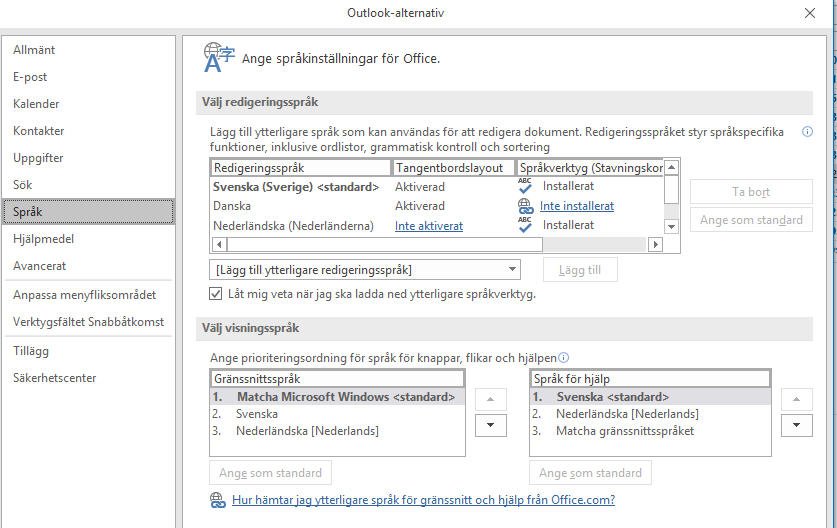Open the Kontakter category
The image size is (837, 528).
[88, 131]
